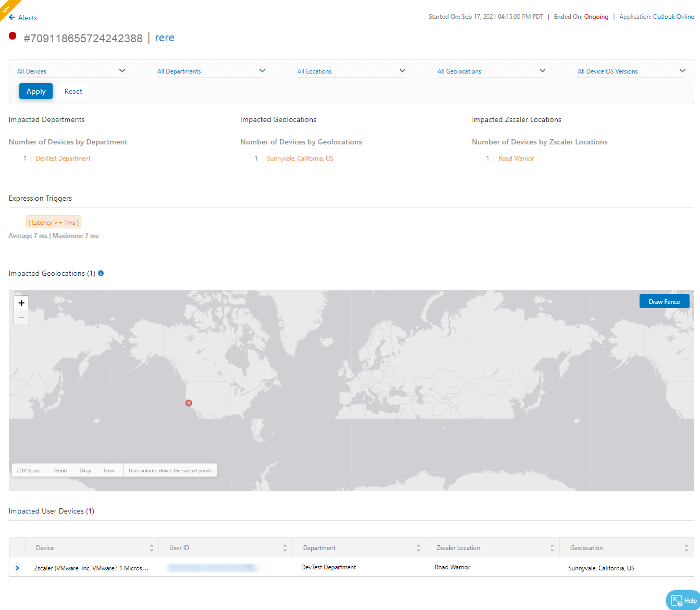Click the map zoom out minus button
The height and width of the screenshot is (610, 700).
coord(21,318)
